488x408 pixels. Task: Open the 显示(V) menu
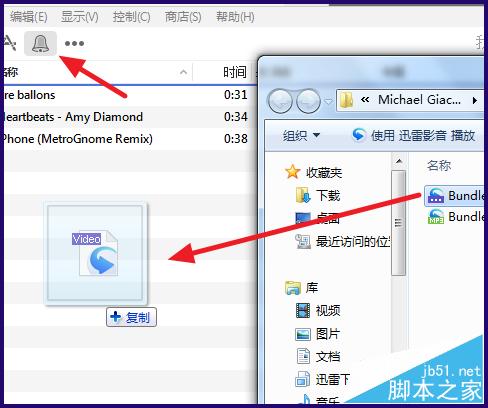[x=80, y=17]
